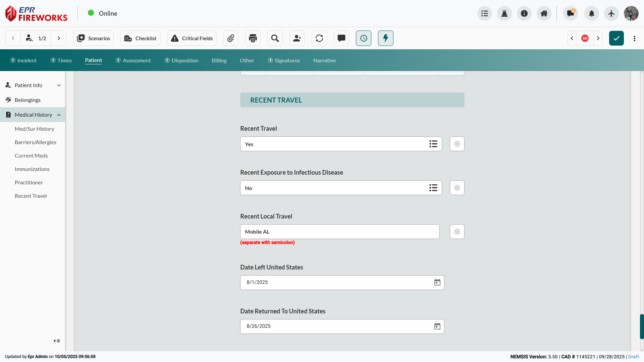
Task: Toggle the circle beside Recent Local Travel
Action: [x=457, y=232]
